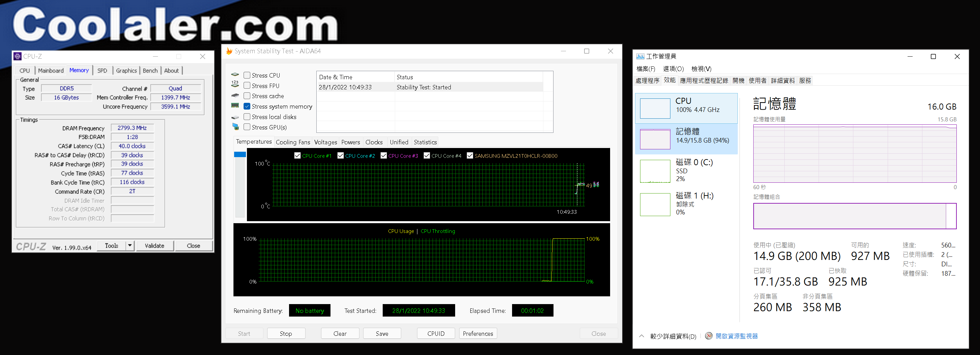Toggle SAMSUNG MZVL21T0HCLR graph checkbox

point(470,155)
